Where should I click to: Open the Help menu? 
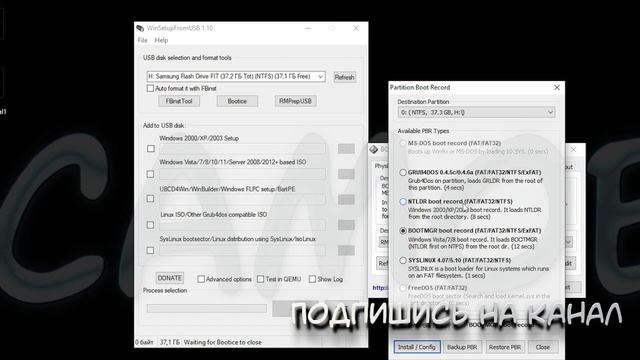161,40
